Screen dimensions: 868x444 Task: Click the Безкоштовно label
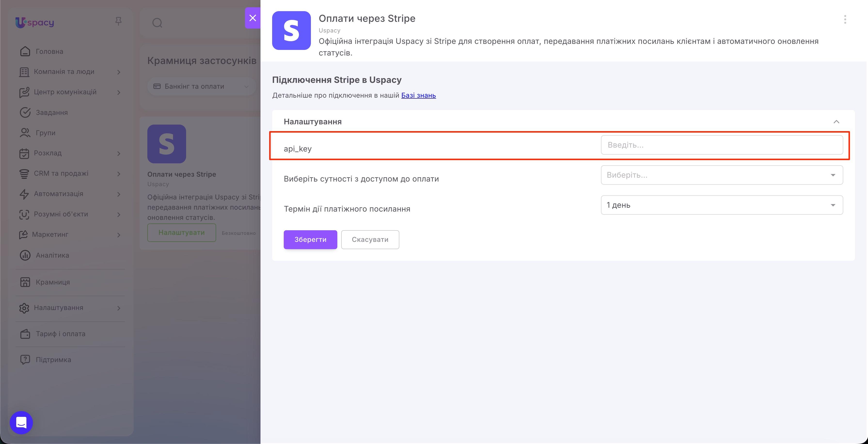[238, 233]
